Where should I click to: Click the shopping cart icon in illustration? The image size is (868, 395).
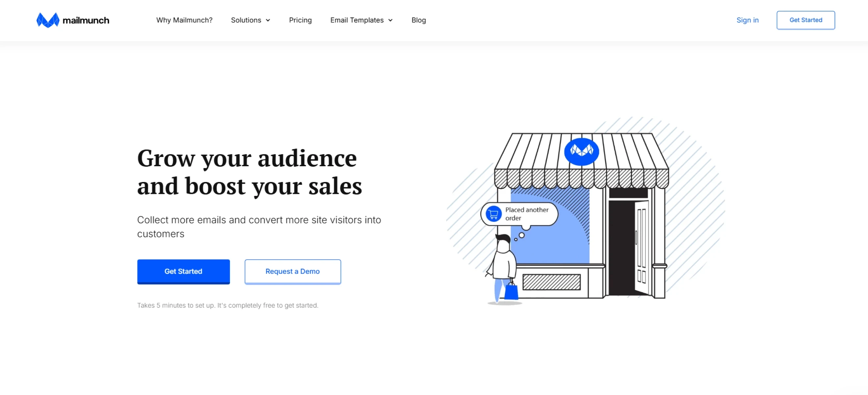coord(493,214)
